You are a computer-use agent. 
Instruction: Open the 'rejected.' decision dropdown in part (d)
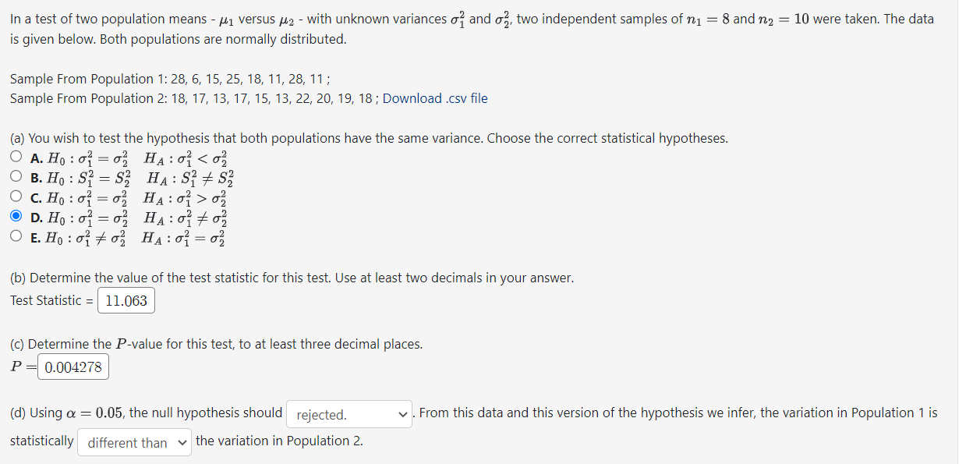tap(348, 414)
